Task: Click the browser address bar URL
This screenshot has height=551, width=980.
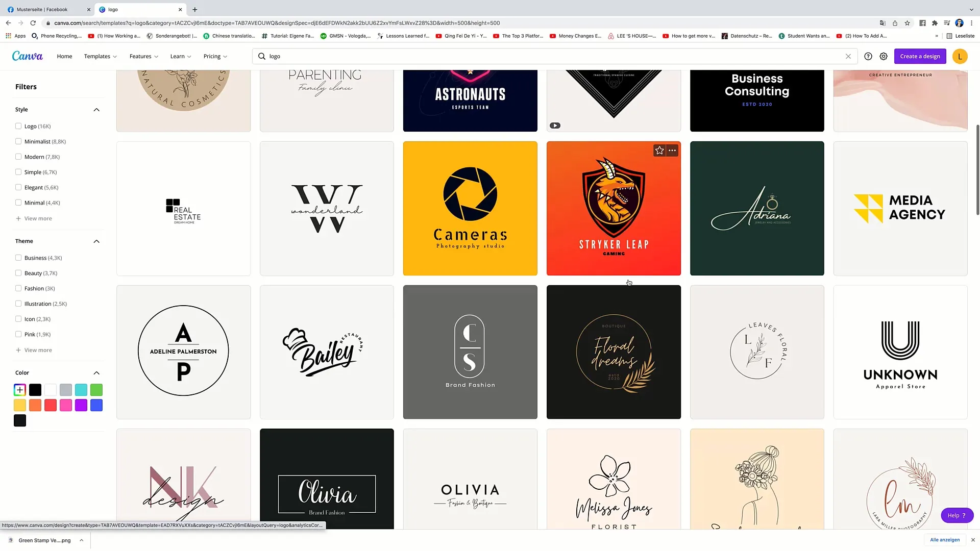Action: [277, 23]
